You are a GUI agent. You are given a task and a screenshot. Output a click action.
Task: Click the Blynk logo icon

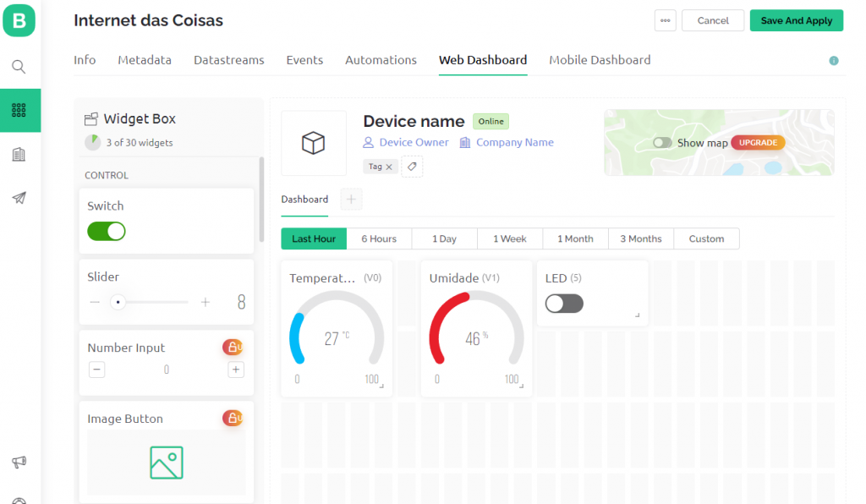point(19,20)
